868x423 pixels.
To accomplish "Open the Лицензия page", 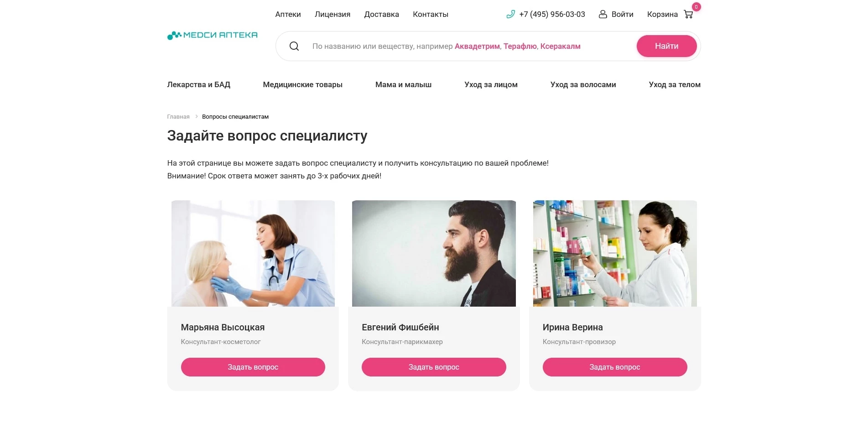I will click(333, 15).
